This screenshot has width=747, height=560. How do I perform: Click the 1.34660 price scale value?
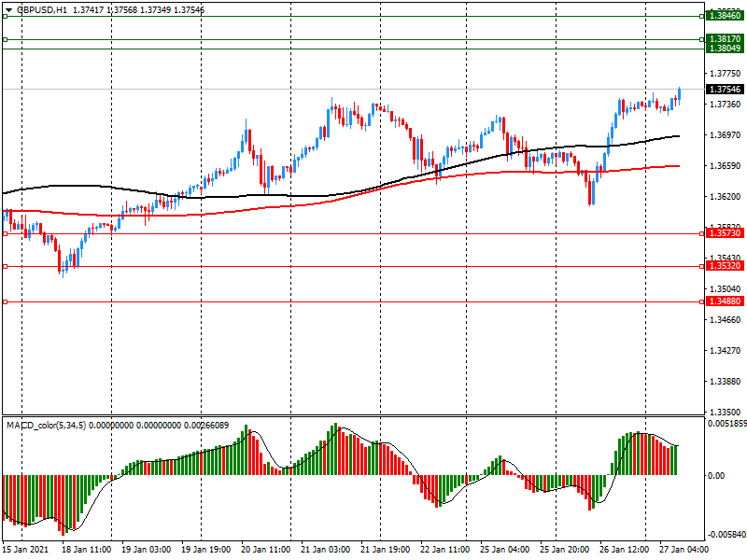click(x=726, y=320)
